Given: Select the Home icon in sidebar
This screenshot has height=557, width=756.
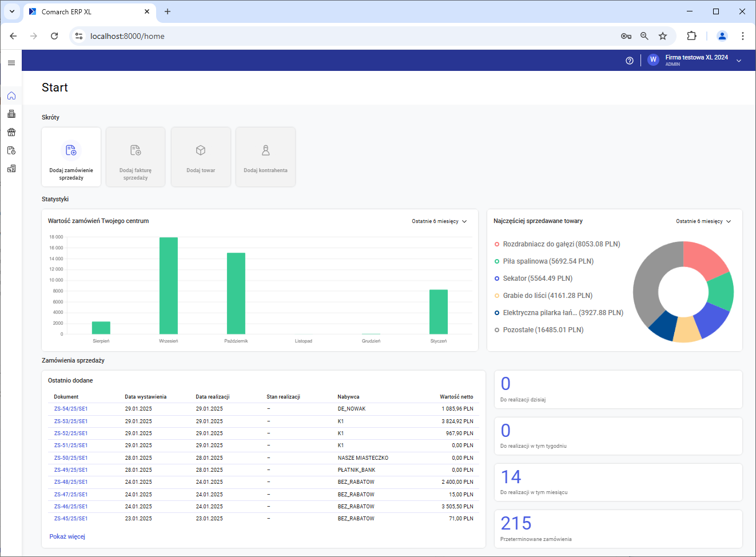Looking at the screenshot, I should [x=11, y=96].
